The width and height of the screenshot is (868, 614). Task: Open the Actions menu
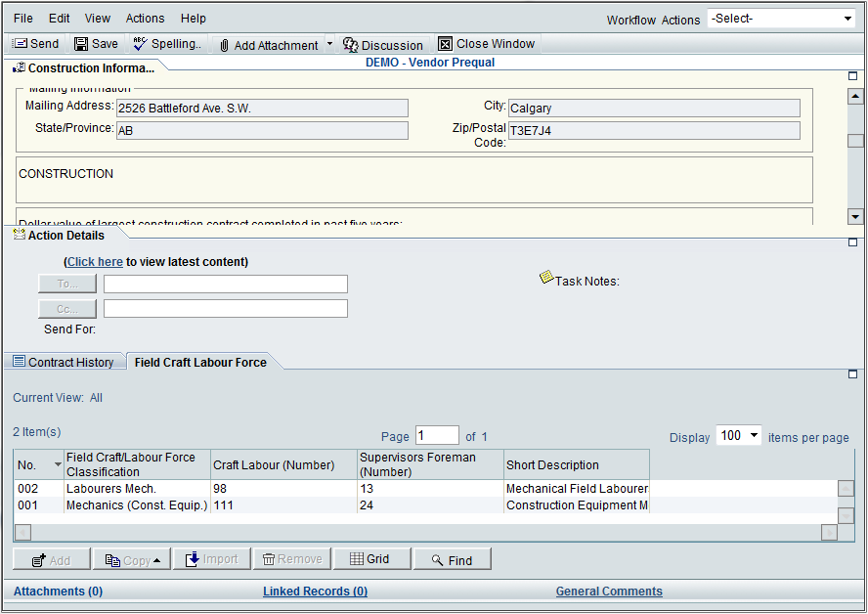click(x=145, y=19)
